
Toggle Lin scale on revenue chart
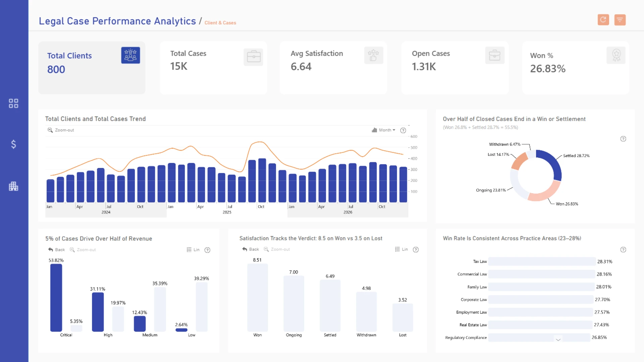coord(193,250)
